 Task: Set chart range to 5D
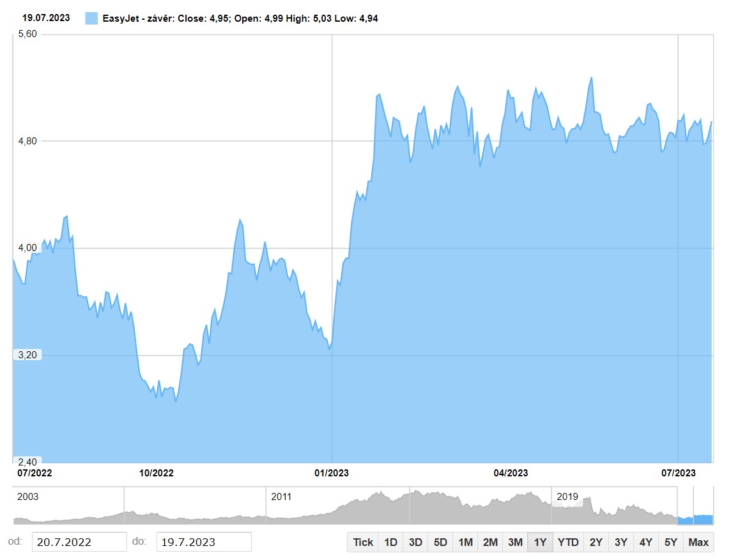440,542
